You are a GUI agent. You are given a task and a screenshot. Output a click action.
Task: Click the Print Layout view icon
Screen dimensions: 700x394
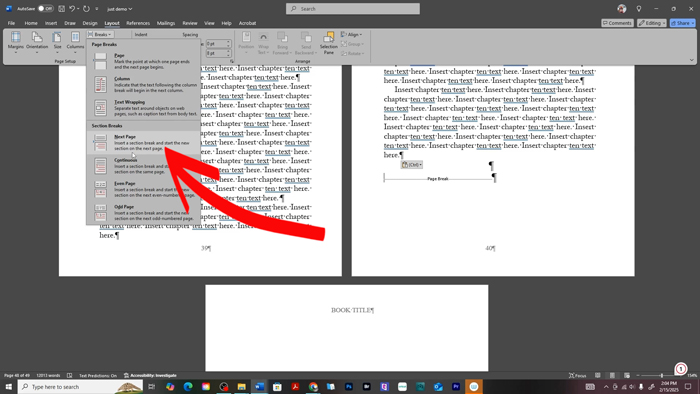point(612,375)
